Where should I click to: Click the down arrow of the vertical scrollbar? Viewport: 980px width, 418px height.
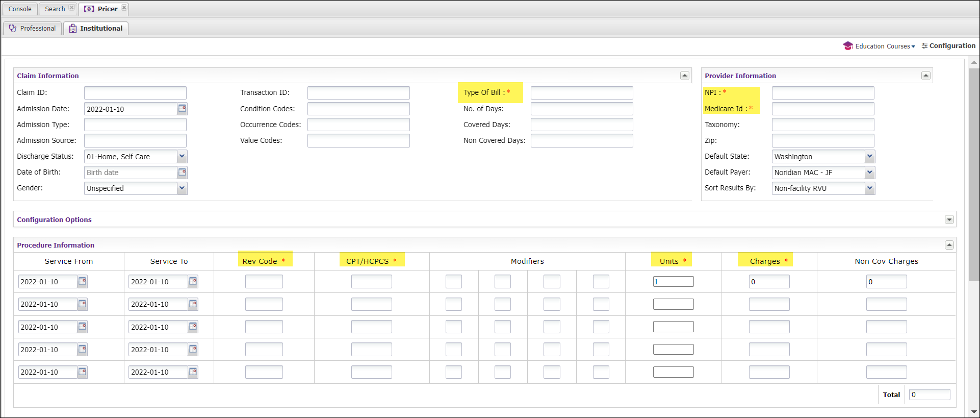click(974, 412)
